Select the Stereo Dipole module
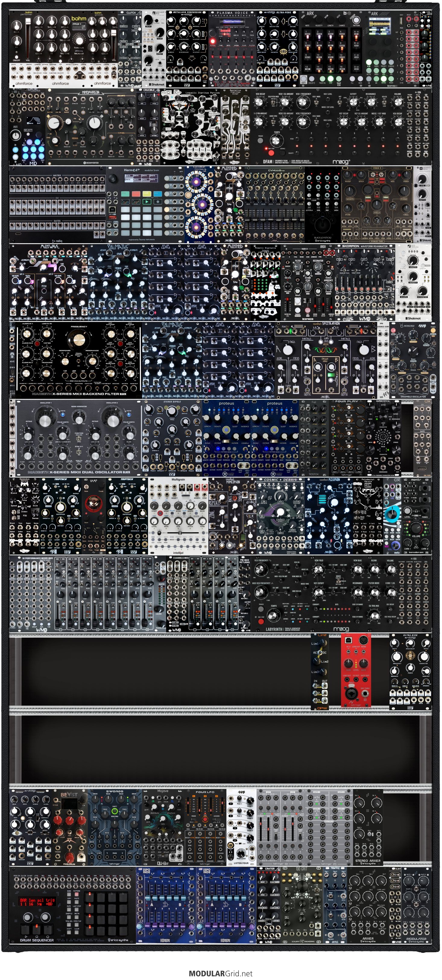 coord(172,438)
